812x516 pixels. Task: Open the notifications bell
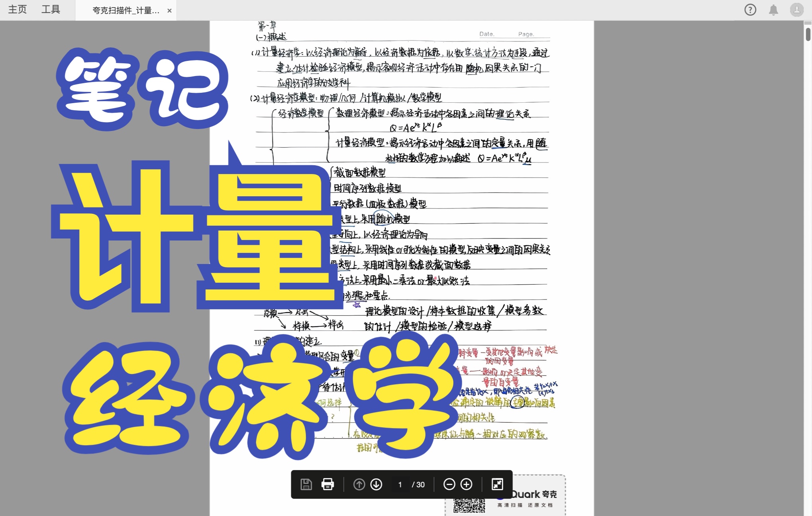coord(773,10)
